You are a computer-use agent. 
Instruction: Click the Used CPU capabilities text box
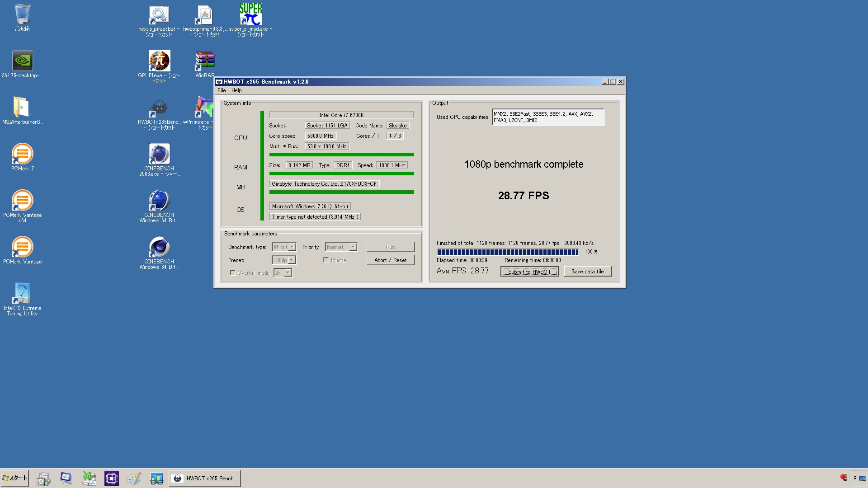coord(548,117)
